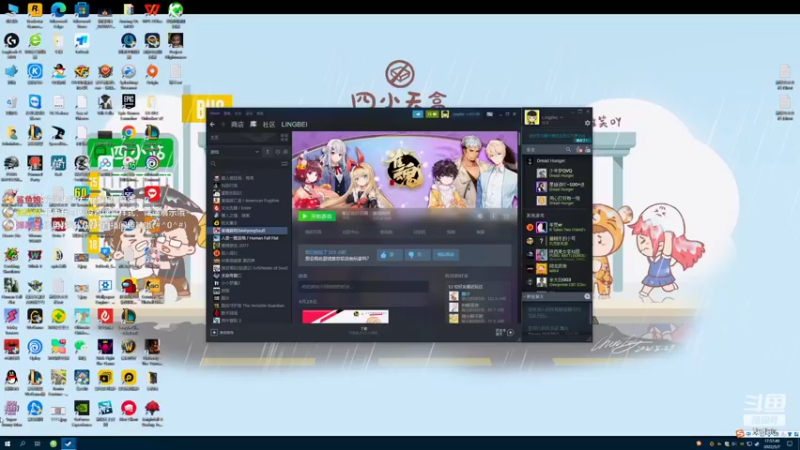Open library advanced filter icon
The image size is (800, 450).
pos(284,164)
